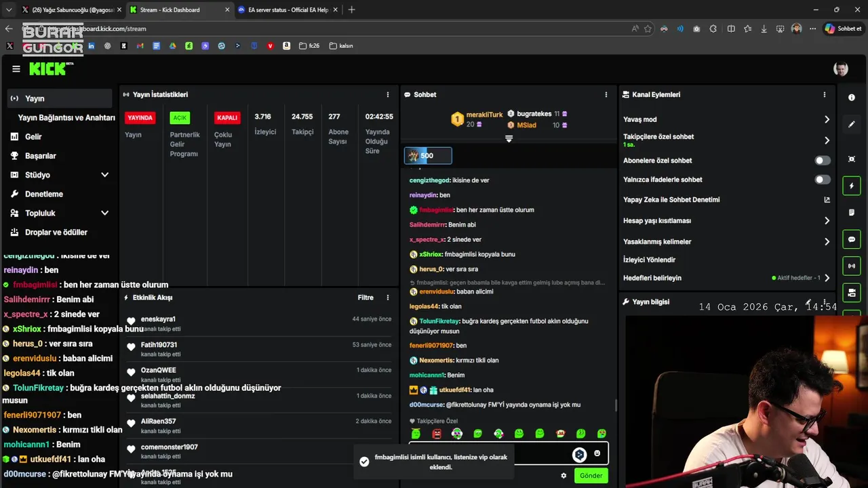Click the pencil edit icon in right rail
This screenshot has height=488, width=868.
852,125
